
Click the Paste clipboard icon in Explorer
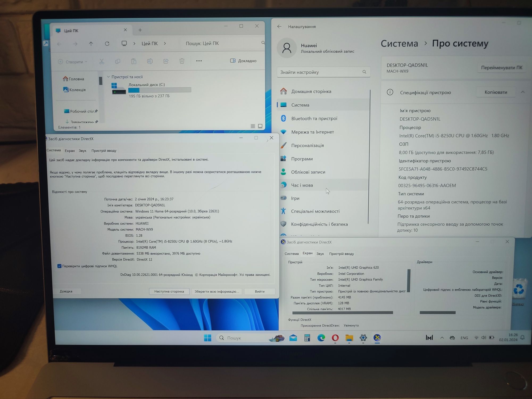134,61
